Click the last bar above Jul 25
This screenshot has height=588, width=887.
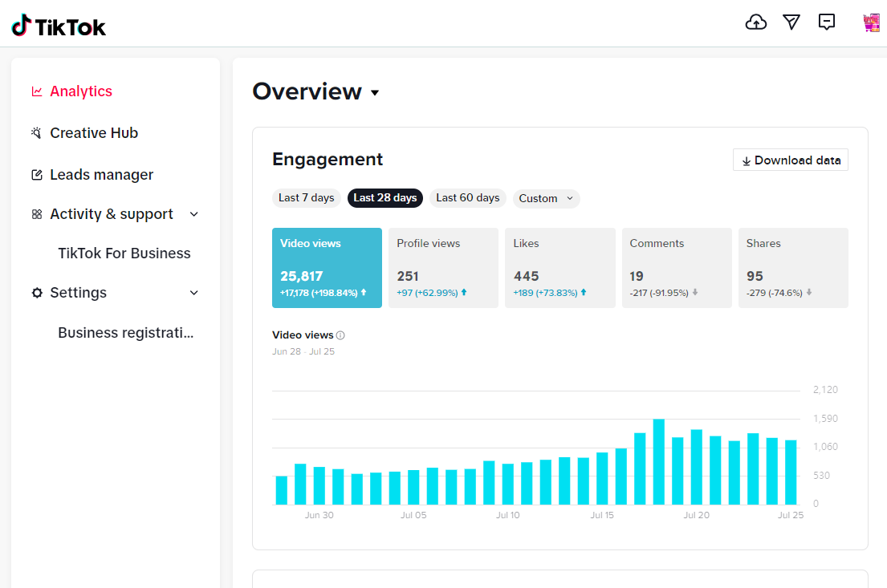pos(791,472)
